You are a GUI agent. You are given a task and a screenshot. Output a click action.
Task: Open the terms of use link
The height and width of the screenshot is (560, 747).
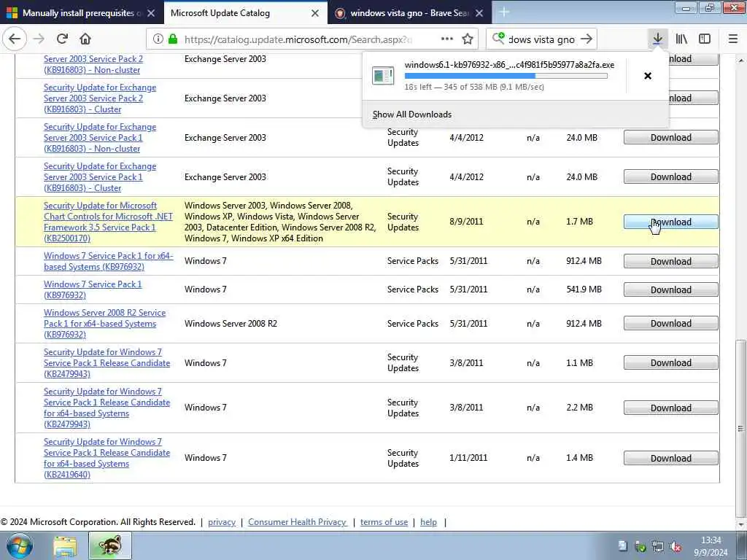click(384, 522)
